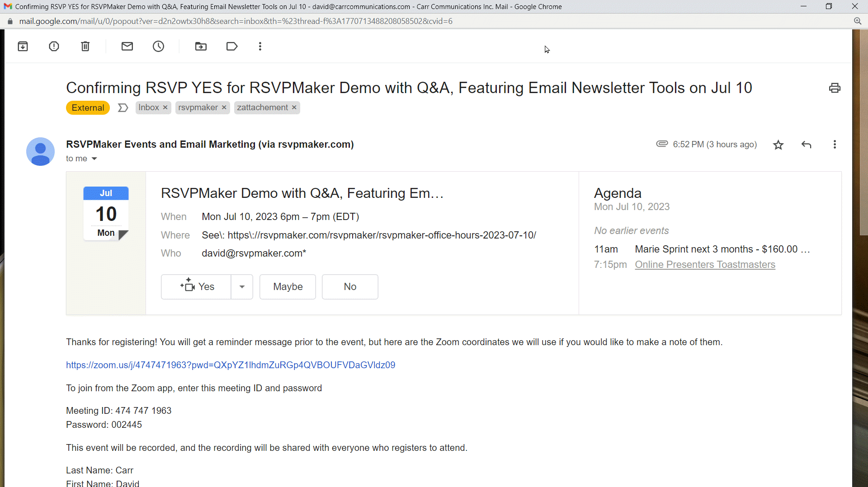
Task: Click the site lock icon in address bar
Action: click(10, 21)
